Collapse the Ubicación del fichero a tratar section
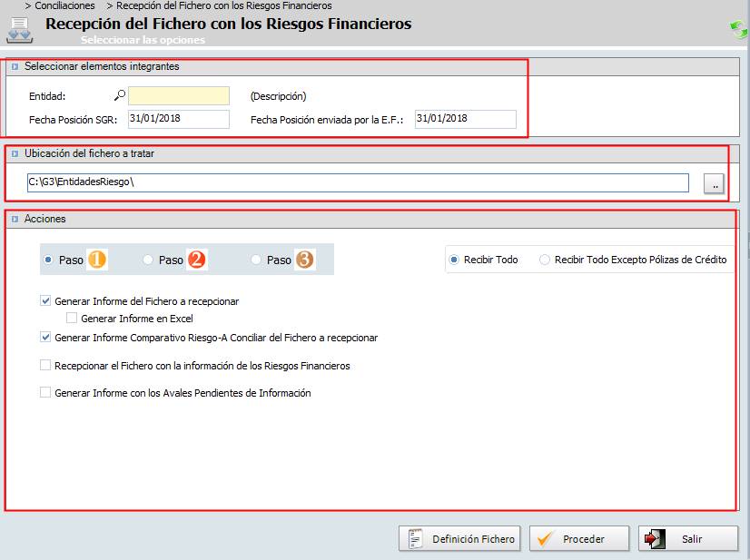 [x=15, y=153]
